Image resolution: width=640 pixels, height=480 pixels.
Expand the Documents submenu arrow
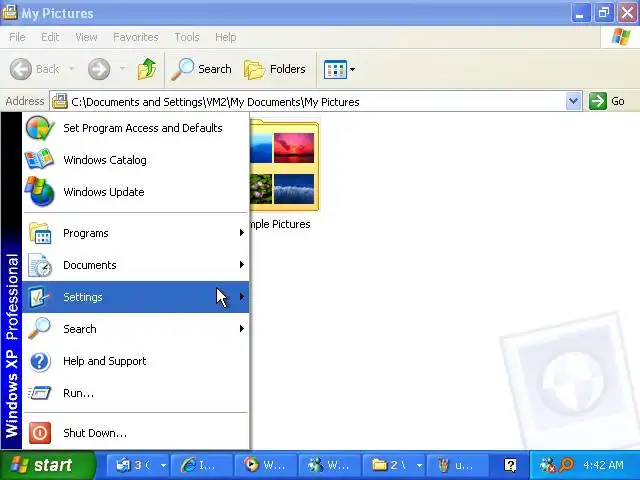pyautogui.click(x=242, y=264)
